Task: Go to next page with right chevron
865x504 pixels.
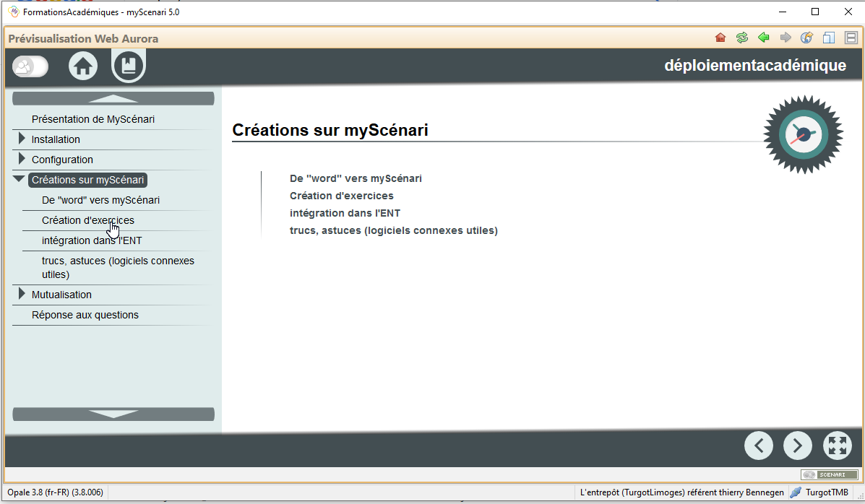Action: coord(798,446)
